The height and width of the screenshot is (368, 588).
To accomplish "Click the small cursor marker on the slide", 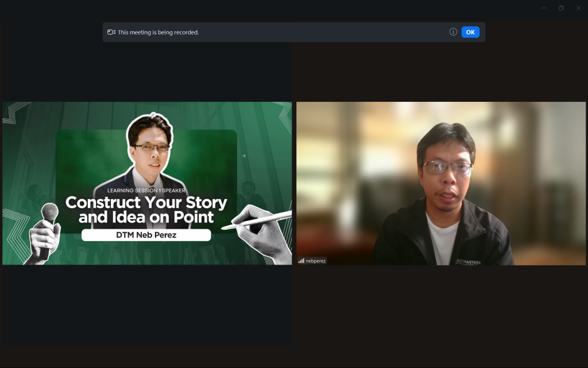I will pos(244,156).
